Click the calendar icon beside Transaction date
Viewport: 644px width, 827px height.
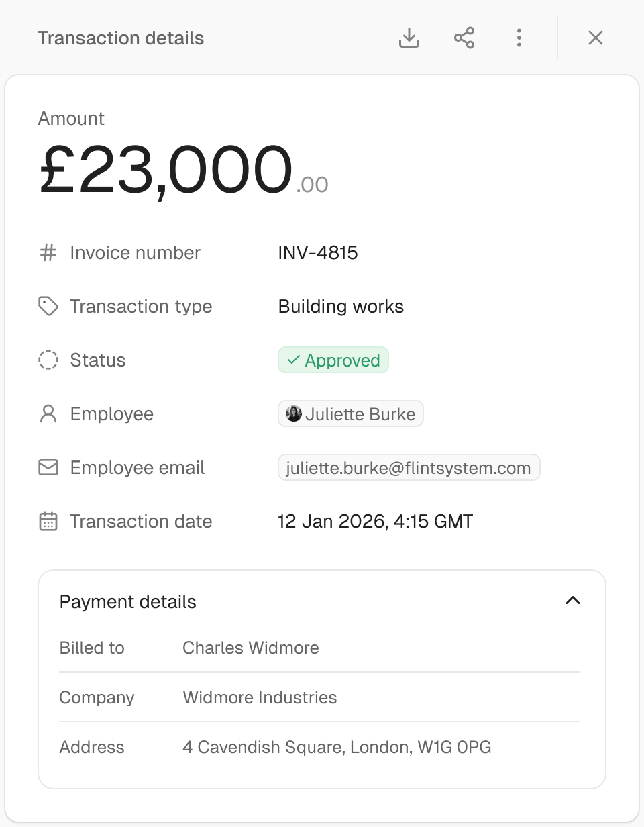pyautogui.click(x=48, y=522)
